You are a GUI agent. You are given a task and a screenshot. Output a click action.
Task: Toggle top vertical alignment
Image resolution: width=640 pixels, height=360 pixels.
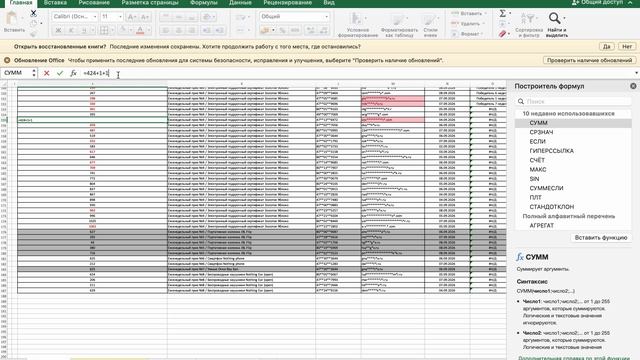click(x=166, y=17)
